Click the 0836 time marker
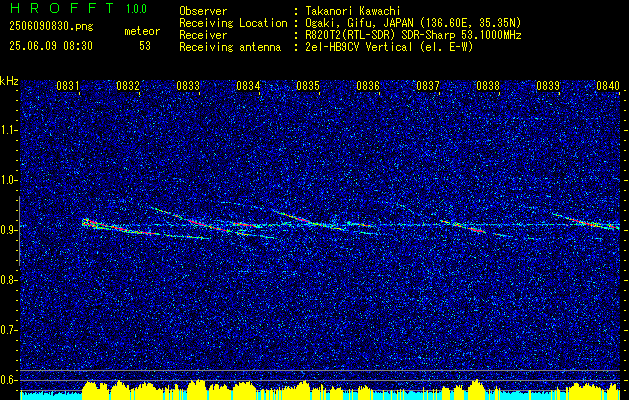This screenshot has width=629, height=400. coord(368,85)
